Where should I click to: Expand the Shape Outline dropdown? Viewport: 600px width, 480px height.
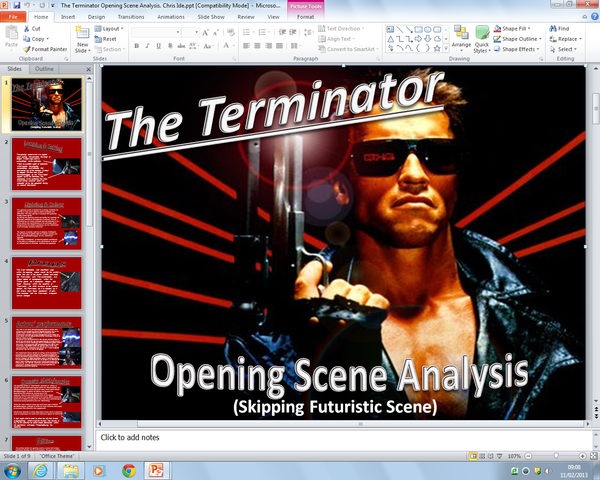(x=517, y=39)
